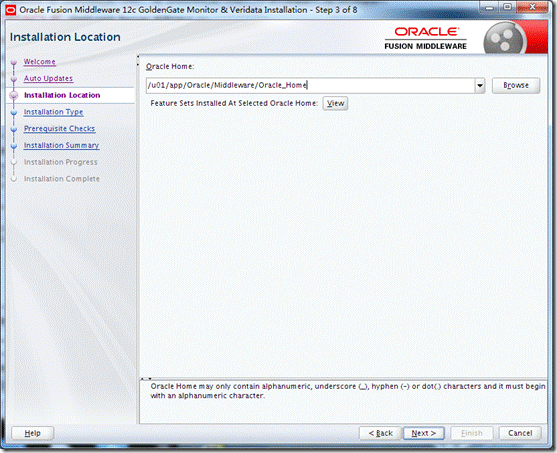Click the Oracle icon in the title bar
Viewport: 557px width, 453px height.
click(x=11, y=10)
